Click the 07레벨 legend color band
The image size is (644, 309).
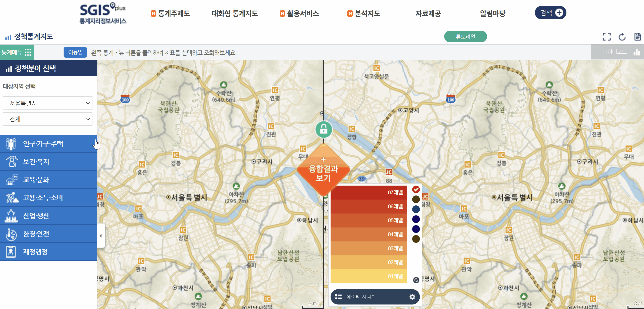[x=369, y=192]
